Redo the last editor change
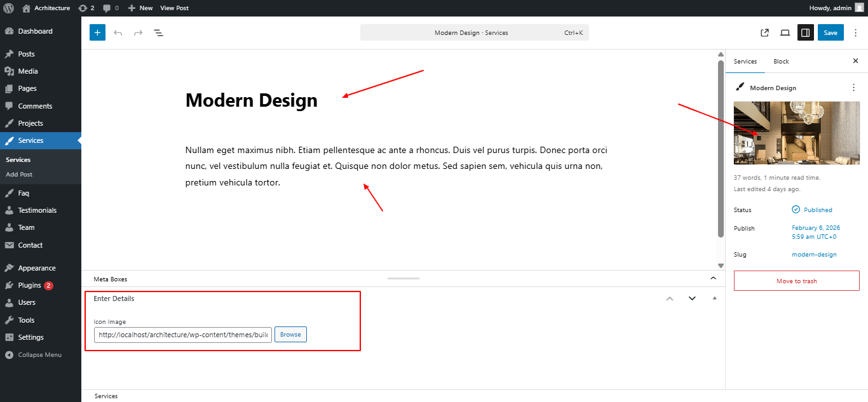Screen dimensions: 868x402 pos(138,32)
